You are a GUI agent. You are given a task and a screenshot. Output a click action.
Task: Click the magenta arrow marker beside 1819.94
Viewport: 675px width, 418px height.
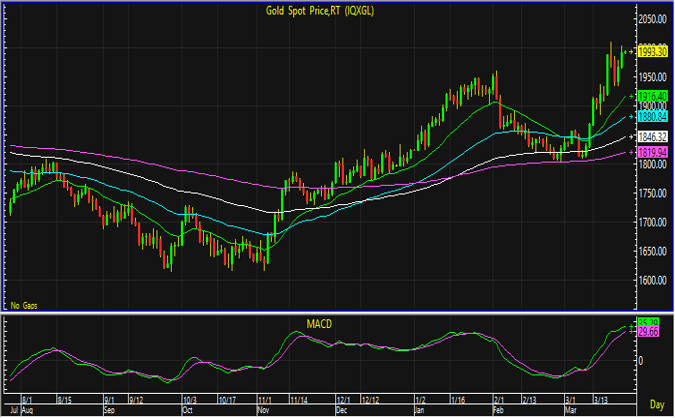(630, 152)
